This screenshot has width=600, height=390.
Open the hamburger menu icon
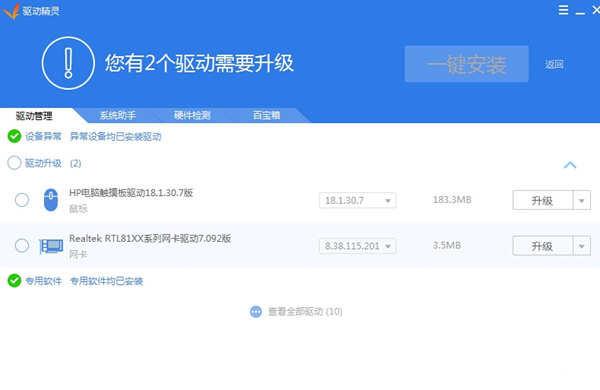pyautogui.click(x=563, y=10)
